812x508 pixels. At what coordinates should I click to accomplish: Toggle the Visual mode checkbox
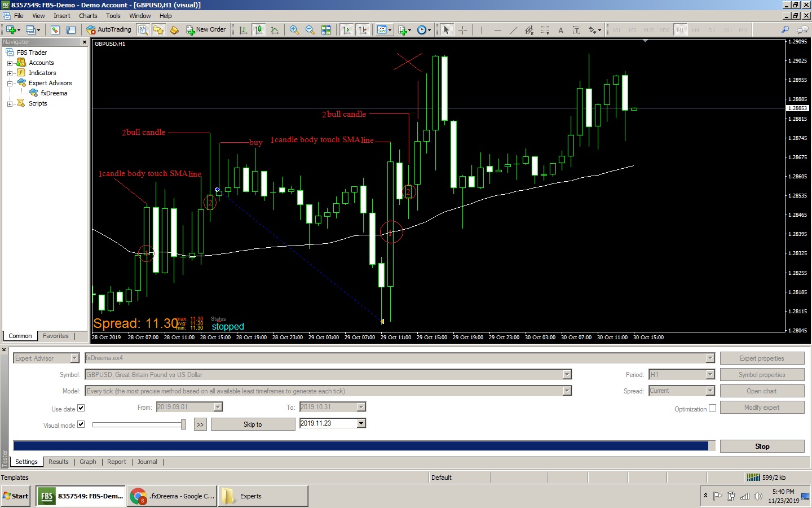point(81,424)
